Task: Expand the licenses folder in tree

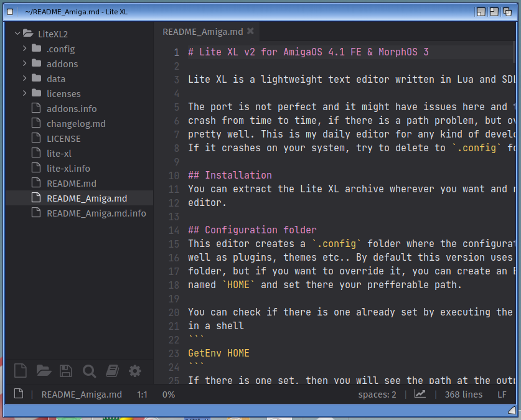Action: click(x=24, y=93)
